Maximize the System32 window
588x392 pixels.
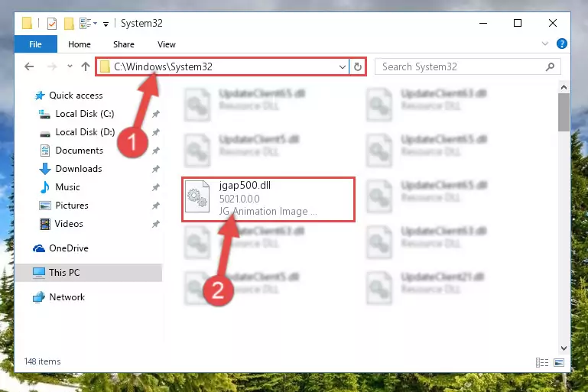click(518, 23)
